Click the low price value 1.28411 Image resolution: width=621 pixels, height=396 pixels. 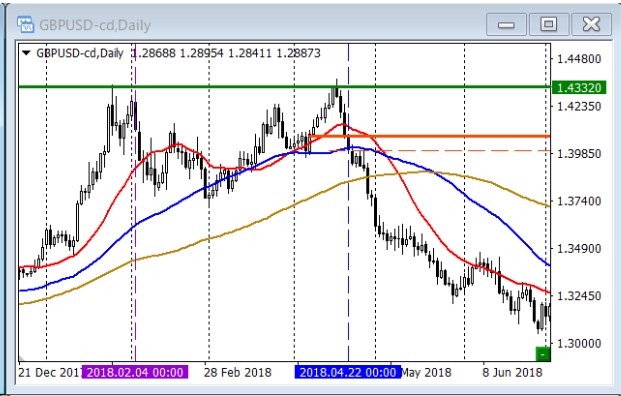250,53
